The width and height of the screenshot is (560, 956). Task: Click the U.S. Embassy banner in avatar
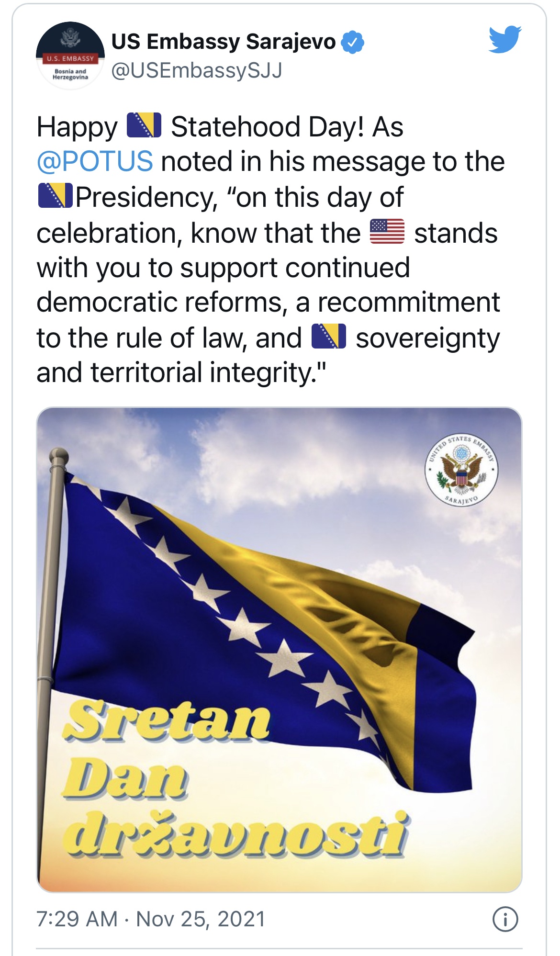70,58
